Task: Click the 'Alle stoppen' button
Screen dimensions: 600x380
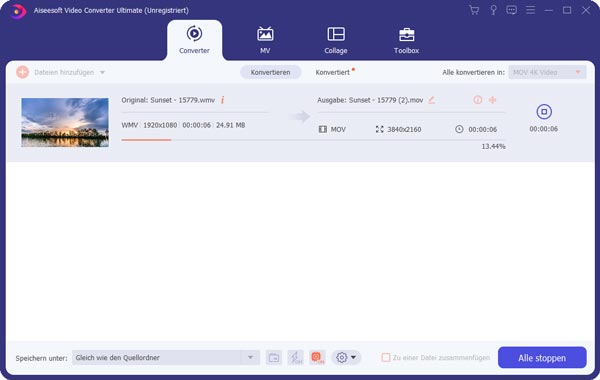Action: pos(542,357)
